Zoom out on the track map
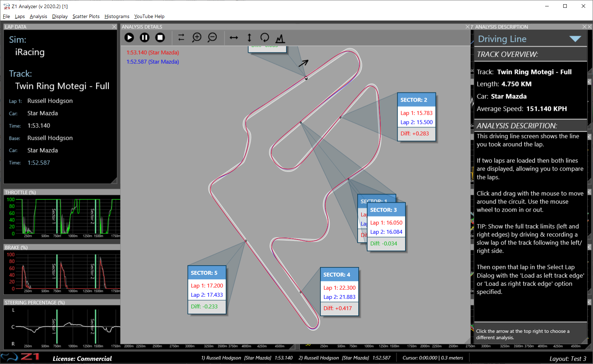The image size is (593, 364). [x=212, y=38]
